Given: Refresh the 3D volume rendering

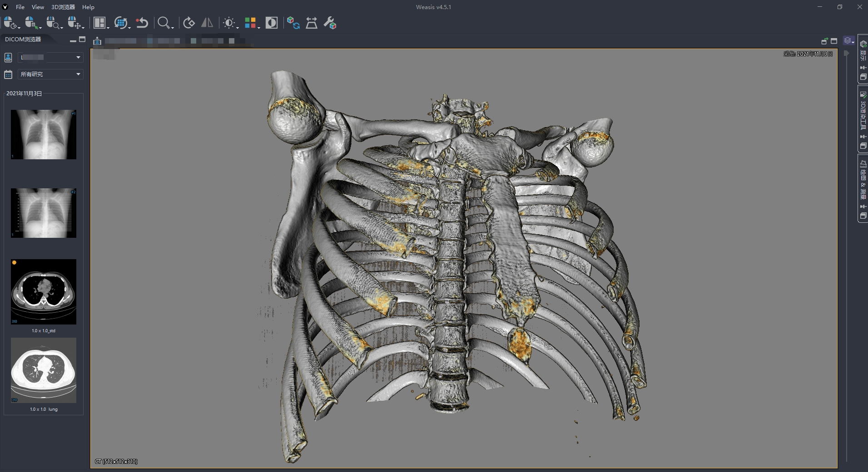Looking at the screenshot, I should coord(293,23).
